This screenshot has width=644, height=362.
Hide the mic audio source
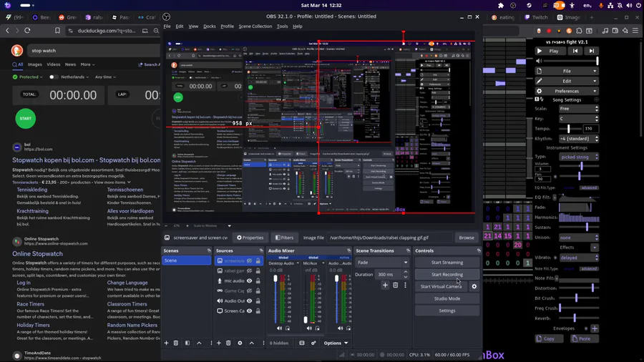(249, 280)
